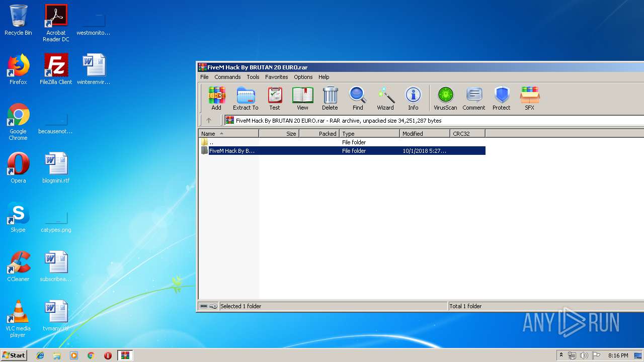Open the Favorites menu

pos(277,77)
